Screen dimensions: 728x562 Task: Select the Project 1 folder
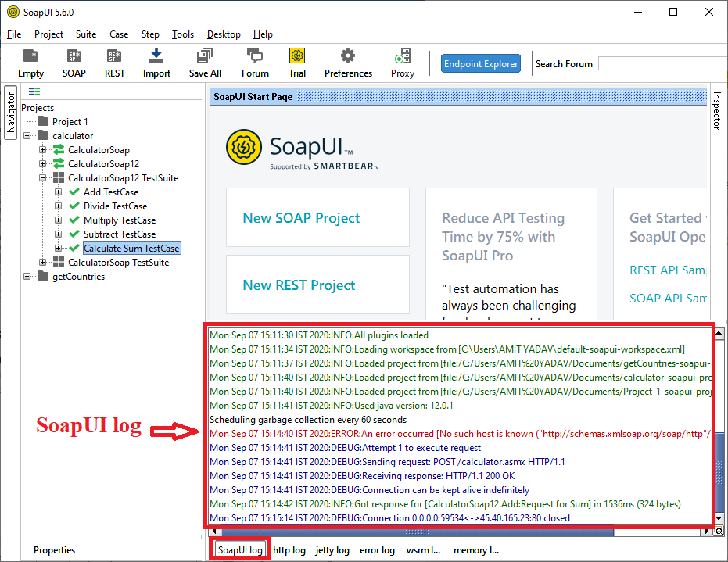pos(70,122)
